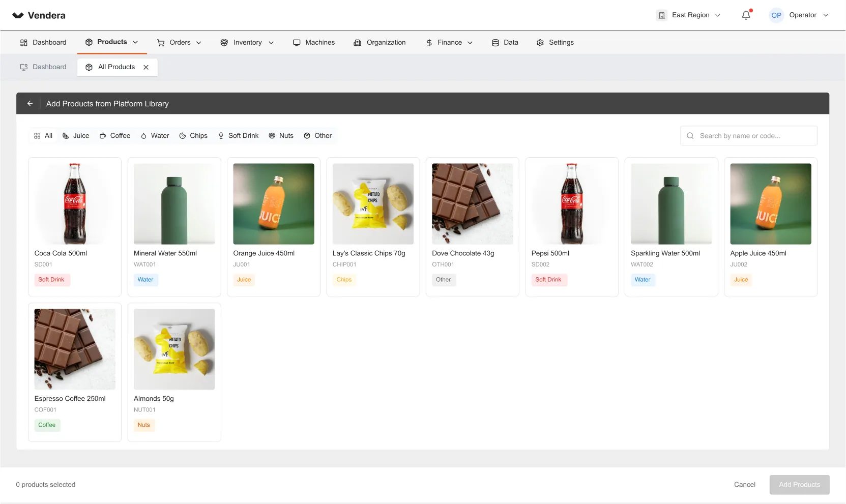Expand the Products menu chevron
Image resolution: width=846 pixels, height=504 pixels.
tap(135, 42)
